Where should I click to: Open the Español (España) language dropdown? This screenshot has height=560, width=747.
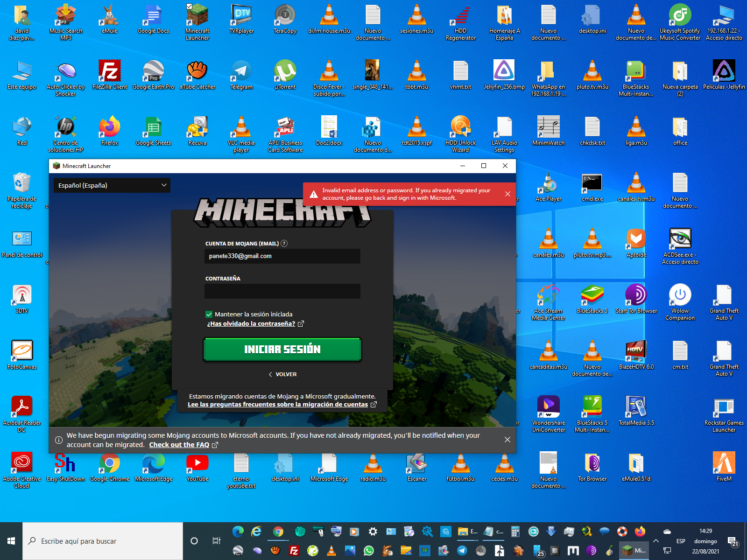[x=112, y=185]
